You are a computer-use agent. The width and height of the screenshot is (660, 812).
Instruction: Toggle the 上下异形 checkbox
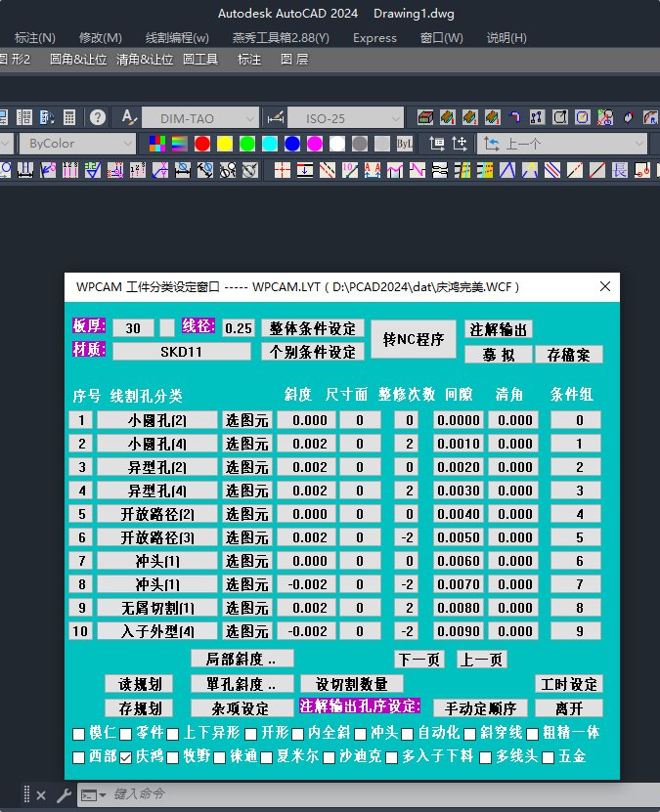172,734
